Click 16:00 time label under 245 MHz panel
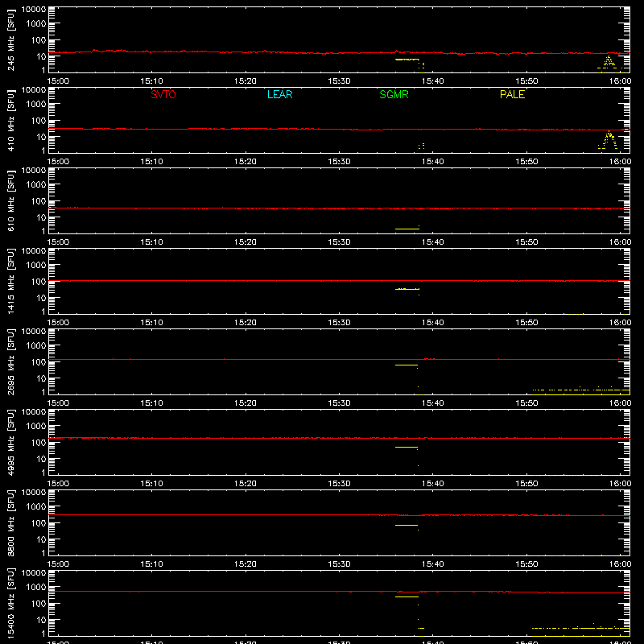The image size is (644, 644). tap(620, 81)
